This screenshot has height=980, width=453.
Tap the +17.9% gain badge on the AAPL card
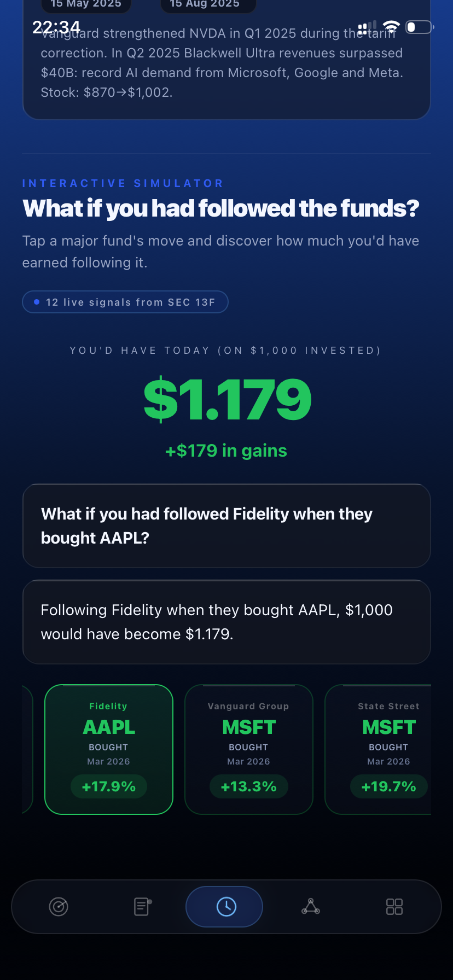pos(108,786)
